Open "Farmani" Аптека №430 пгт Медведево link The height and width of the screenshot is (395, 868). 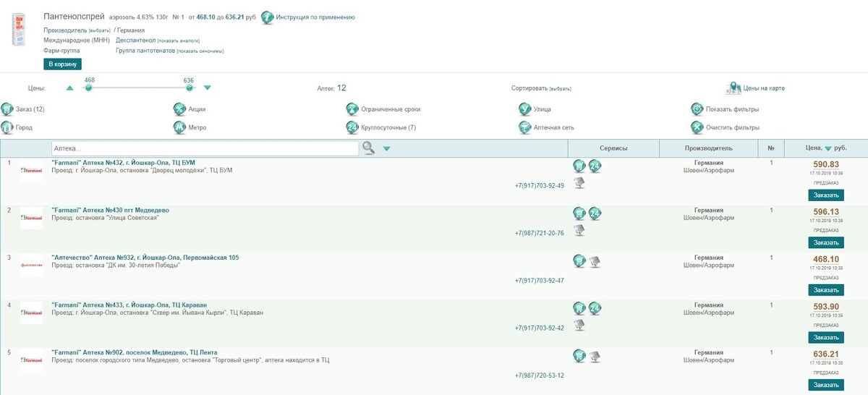111,210
